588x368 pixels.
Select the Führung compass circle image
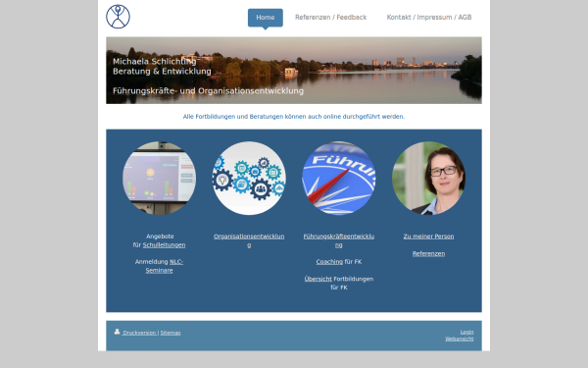(x=339, y=178)
